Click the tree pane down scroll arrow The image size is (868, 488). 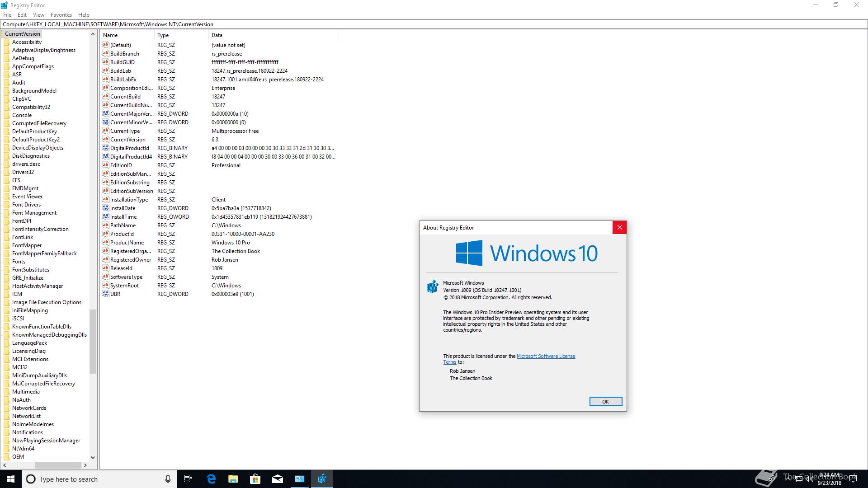coord(93,457)
